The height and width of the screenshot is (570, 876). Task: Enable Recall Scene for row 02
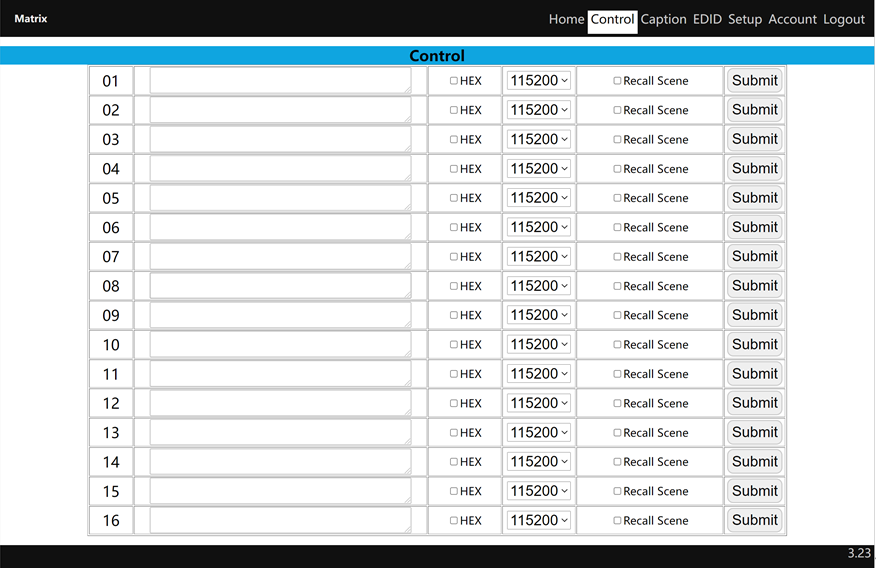[x=617, y=110]
